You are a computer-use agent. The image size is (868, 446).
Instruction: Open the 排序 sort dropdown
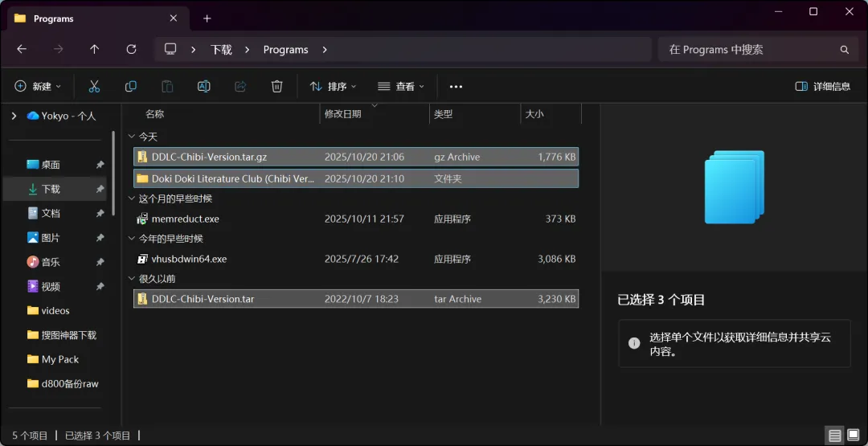pos(333,86)
